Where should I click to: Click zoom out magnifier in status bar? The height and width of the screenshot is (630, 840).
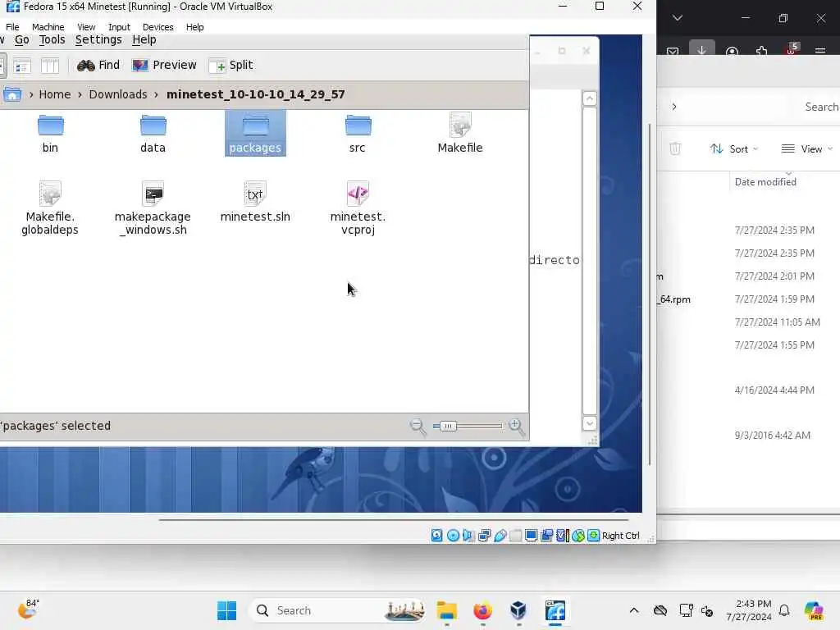pyautogui.click(x=418, y=427)
